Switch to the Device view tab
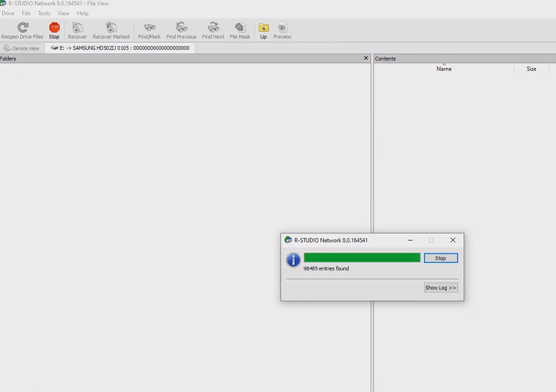The image size is (556, 392). [22, 49]
